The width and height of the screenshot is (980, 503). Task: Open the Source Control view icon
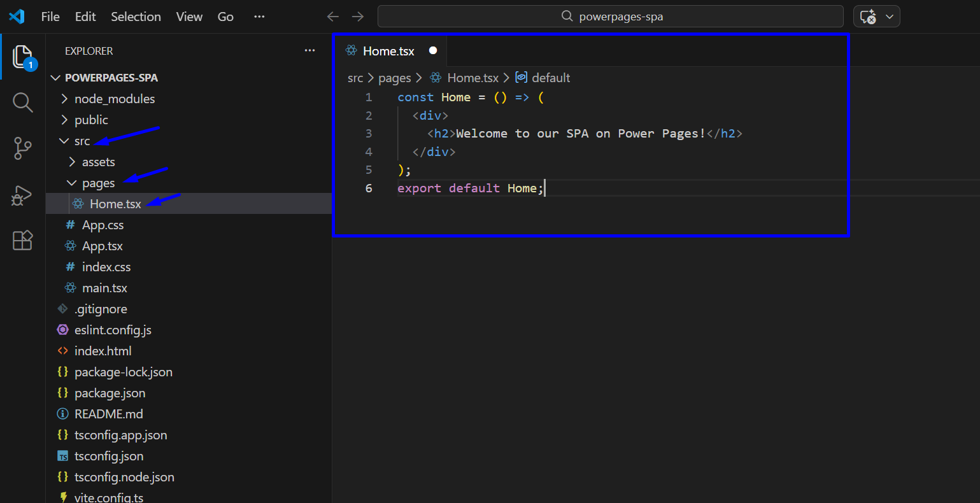23,148
